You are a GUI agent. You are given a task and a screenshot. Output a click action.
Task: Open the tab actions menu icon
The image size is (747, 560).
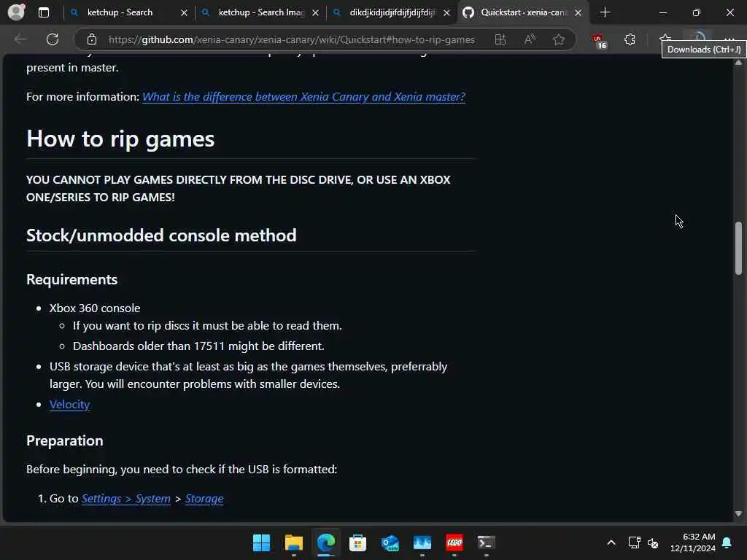(x=44, y=12)
